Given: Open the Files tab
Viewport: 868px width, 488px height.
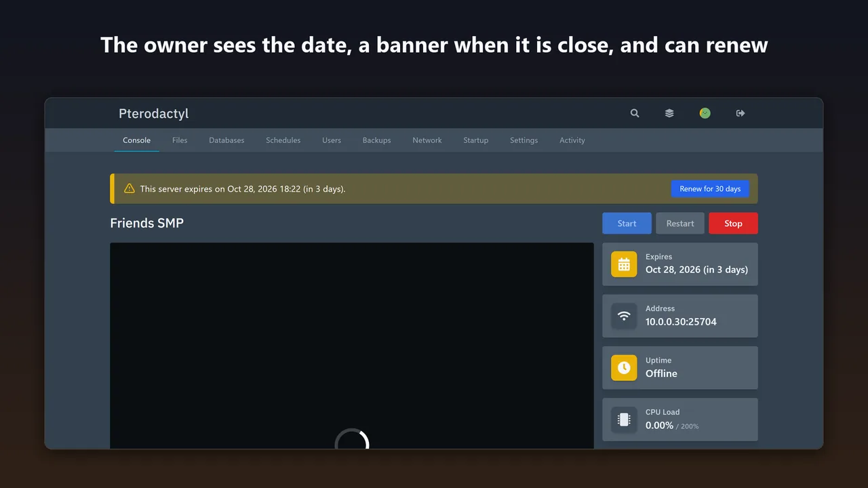Looking at the screenshot, I should (180, 140).
